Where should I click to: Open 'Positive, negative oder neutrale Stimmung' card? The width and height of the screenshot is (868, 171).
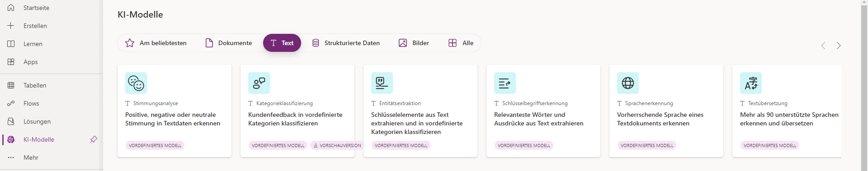pos(175,111)
